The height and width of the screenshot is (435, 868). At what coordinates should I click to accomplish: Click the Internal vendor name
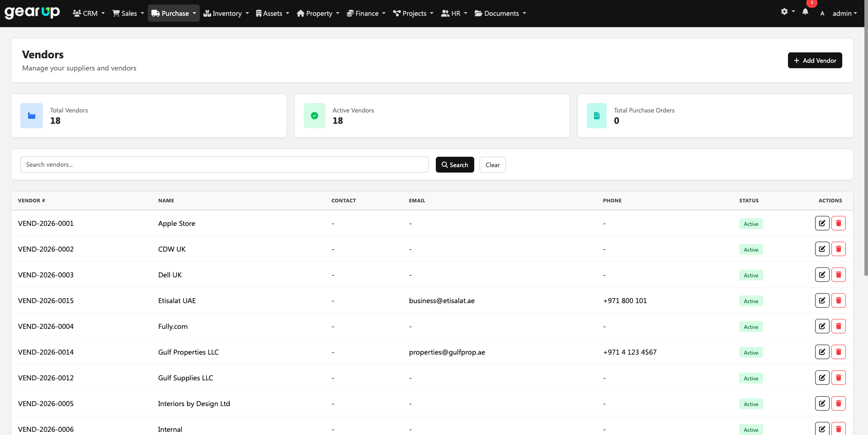pyautogui.click(x=170, y=429)
